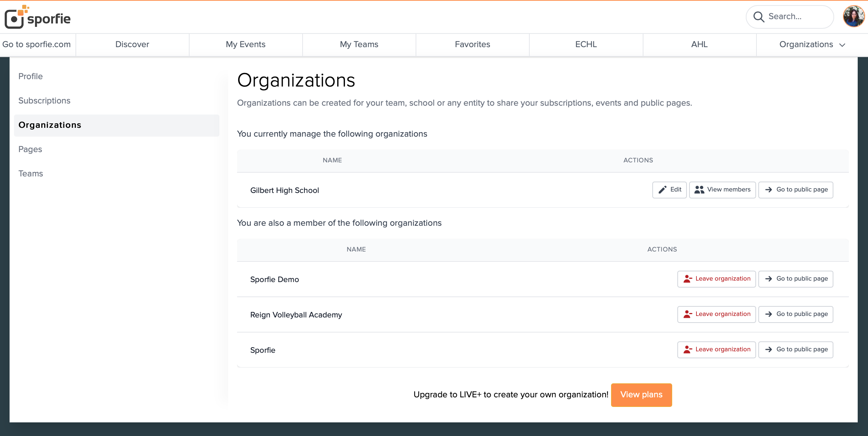The width and height of the screenshot is (868, 436).
Task: Switch to the Favorites tab
Action: pyautogui.click(x=472, y=45)
